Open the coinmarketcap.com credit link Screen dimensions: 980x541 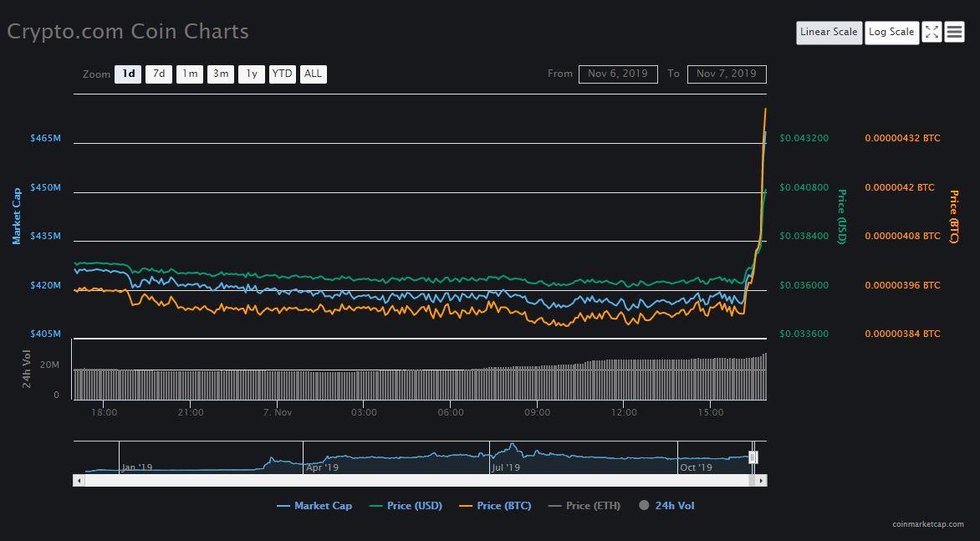click(x=928, y=525)
